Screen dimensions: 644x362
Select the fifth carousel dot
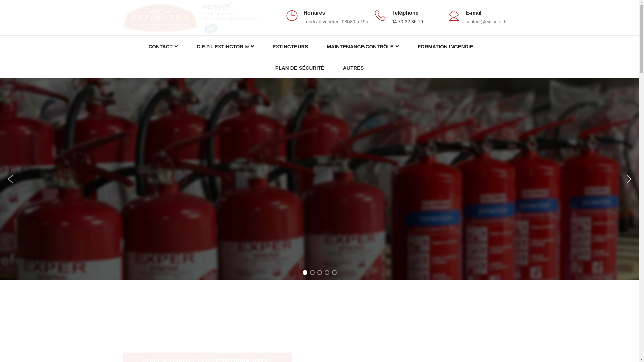pyautogui.click(x=334, y=273)
